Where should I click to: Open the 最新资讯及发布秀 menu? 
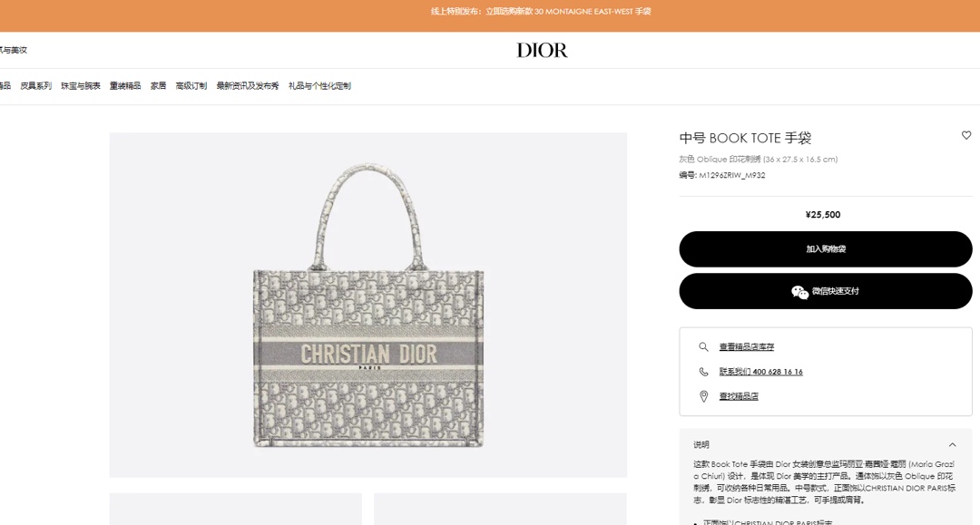(248, 86)
